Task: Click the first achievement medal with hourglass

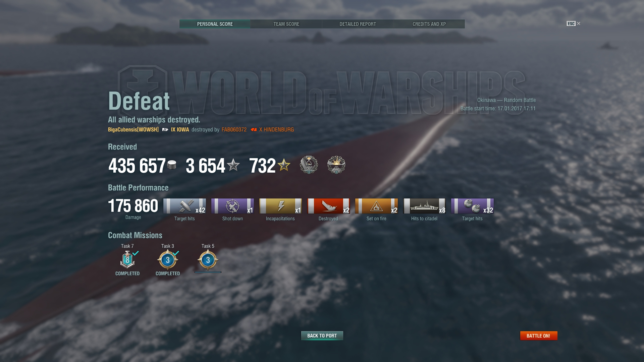Action: pyautogui.click(x=309, y=165)
